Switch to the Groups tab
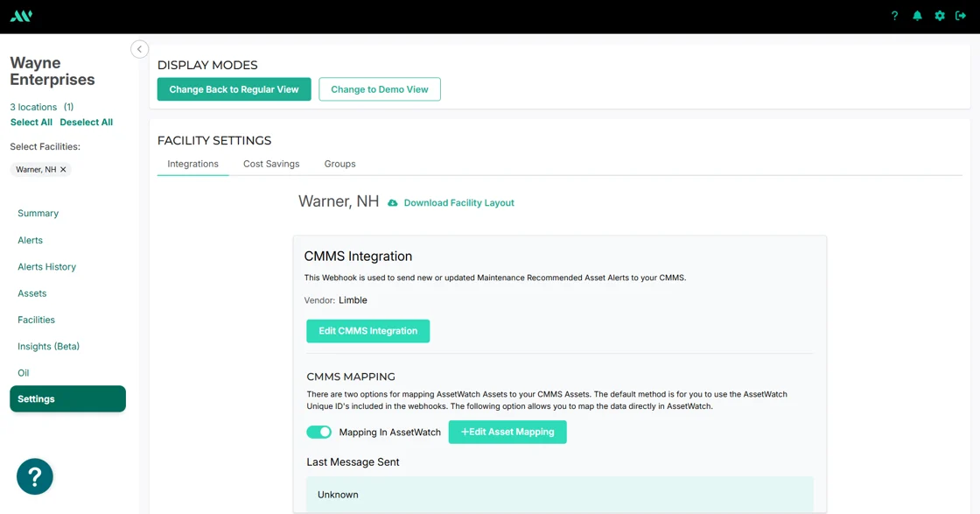 tap(339, 164)
